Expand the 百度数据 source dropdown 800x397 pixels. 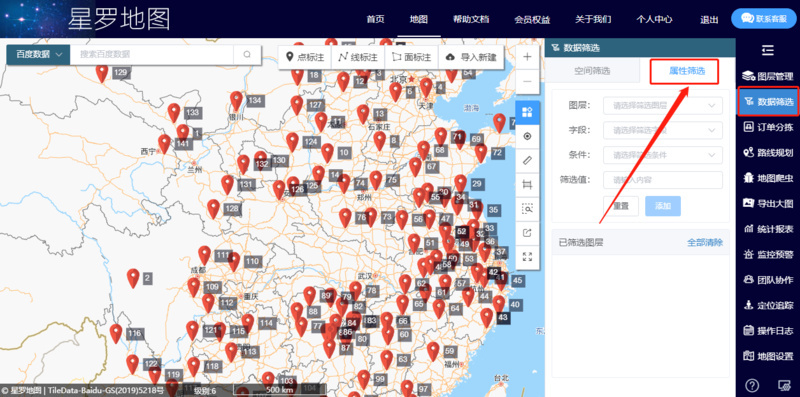[39, 55]
